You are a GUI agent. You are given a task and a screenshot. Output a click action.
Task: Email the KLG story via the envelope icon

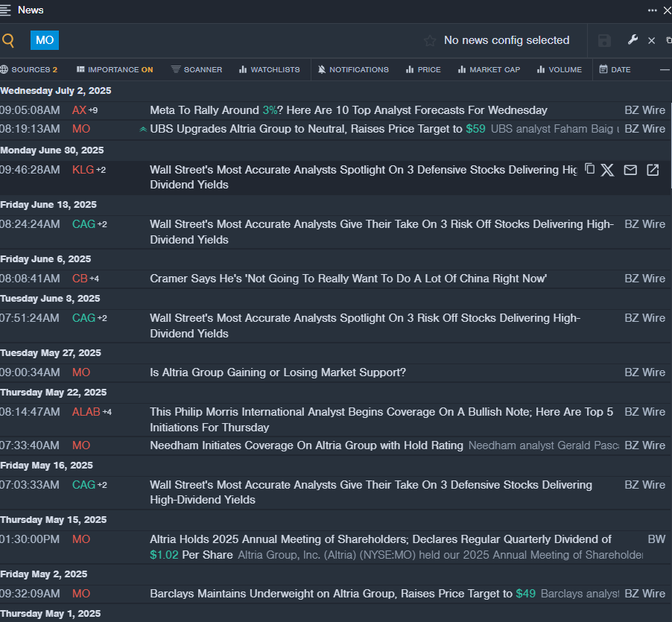click(630, 170)
